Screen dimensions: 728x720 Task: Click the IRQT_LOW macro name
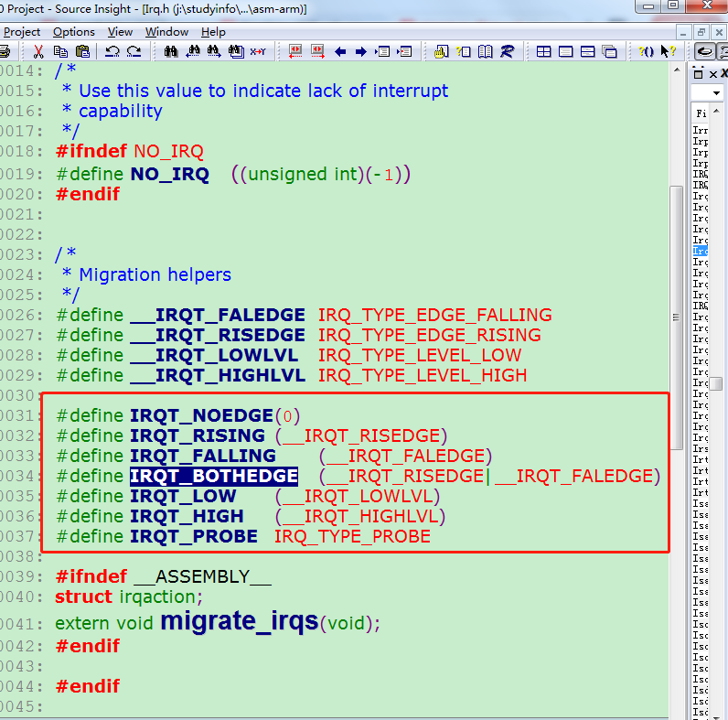pyautogui.click(x=183, y=496)
